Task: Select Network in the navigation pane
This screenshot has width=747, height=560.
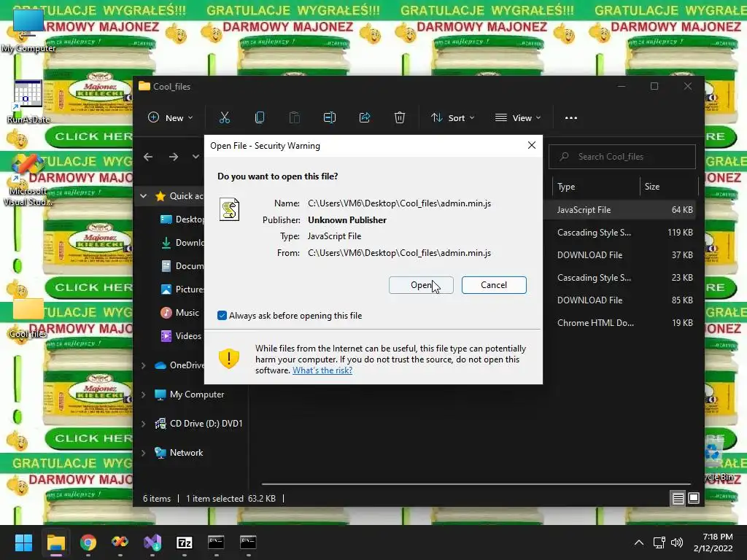Action: tap(186, 452)
